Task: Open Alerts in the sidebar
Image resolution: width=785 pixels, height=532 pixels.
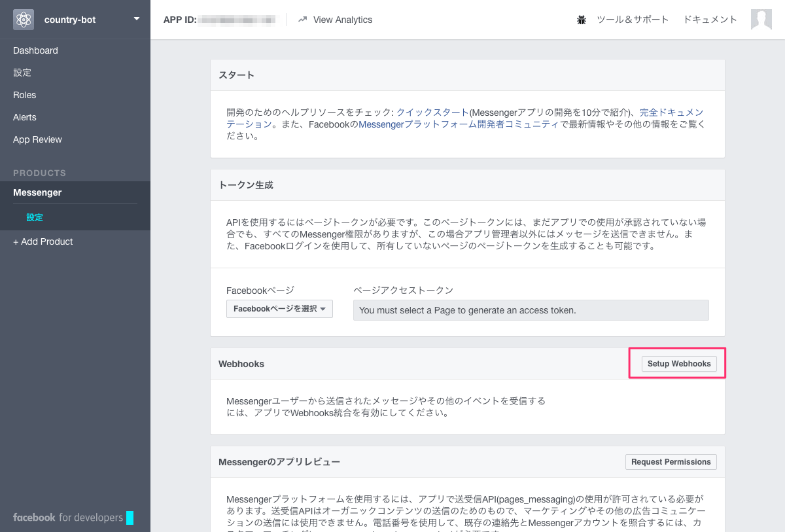Action: (25, 117)
